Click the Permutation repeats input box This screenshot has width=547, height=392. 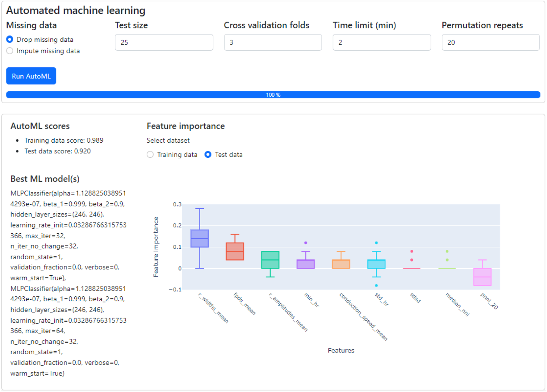pyautogui.click(x=490, y=42)
